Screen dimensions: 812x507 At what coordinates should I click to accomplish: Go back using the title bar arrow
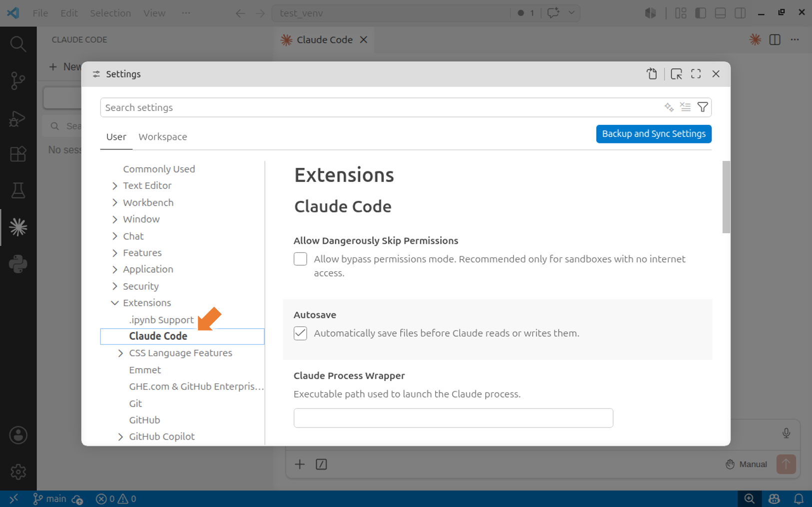click(240, 13)
